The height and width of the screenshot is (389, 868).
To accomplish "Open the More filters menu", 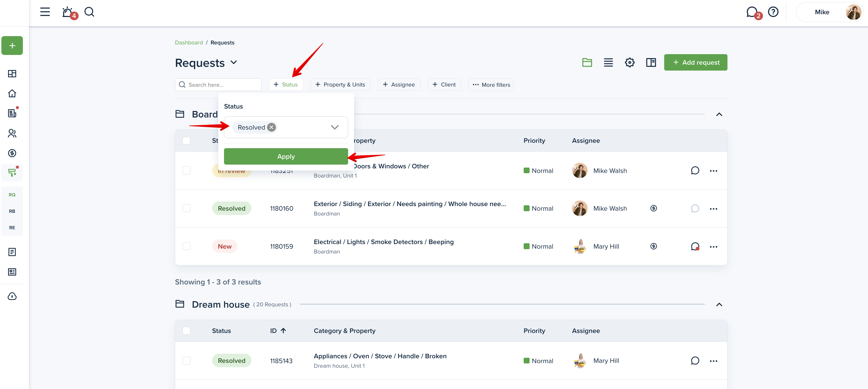I will tap(491, 85).
